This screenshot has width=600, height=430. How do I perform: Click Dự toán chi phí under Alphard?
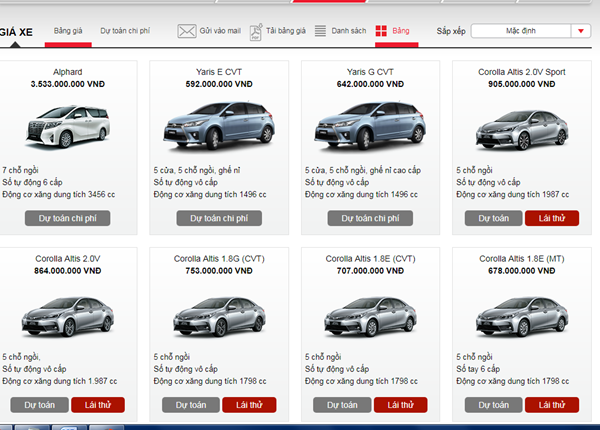tap(67, 218)
